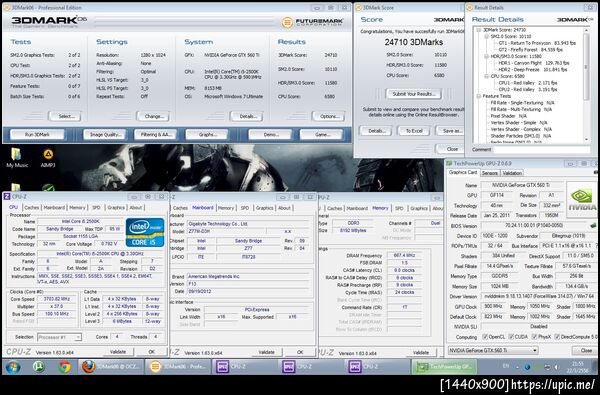The image size is (600, 395).
Task: Collapse the SM2.0 Score: 10110 tree node
Action: click(x=486, y=36)
